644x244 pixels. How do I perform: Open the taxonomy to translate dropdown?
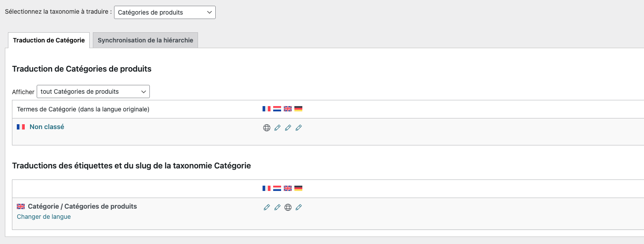click(x=164, y=12)
